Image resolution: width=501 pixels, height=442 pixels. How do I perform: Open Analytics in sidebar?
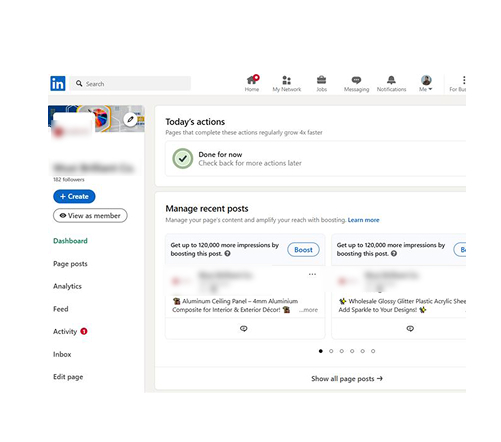pos(67,286)
